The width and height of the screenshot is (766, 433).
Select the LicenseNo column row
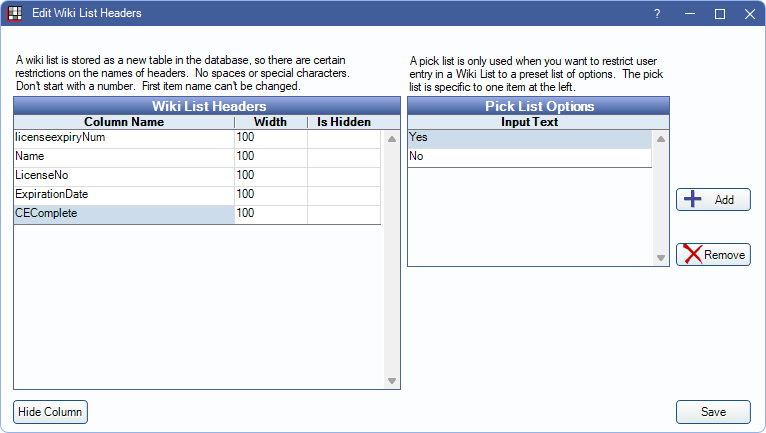point(123,176)
